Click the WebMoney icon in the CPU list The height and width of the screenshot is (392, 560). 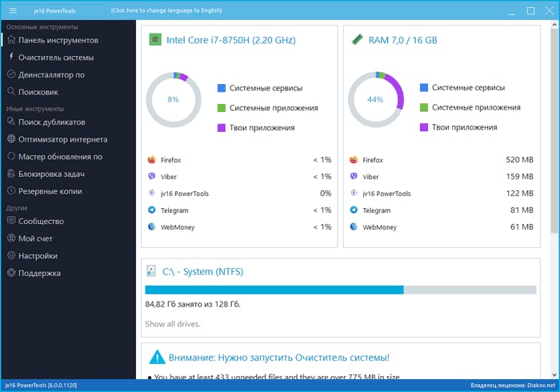(152, 226)
